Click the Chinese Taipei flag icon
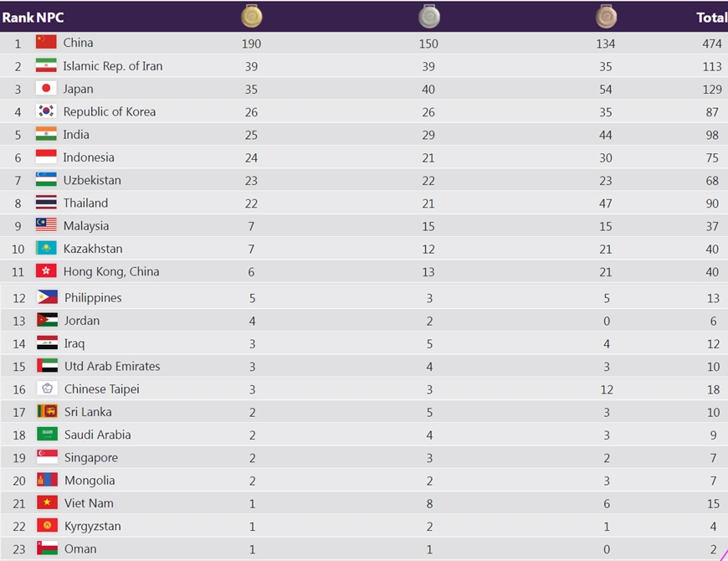This screenshot has height=561, width=728. coord(47,389)
